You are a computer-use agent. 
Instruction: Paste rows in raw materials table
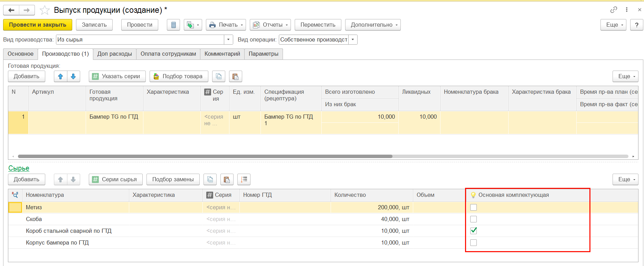coord(227,180)
